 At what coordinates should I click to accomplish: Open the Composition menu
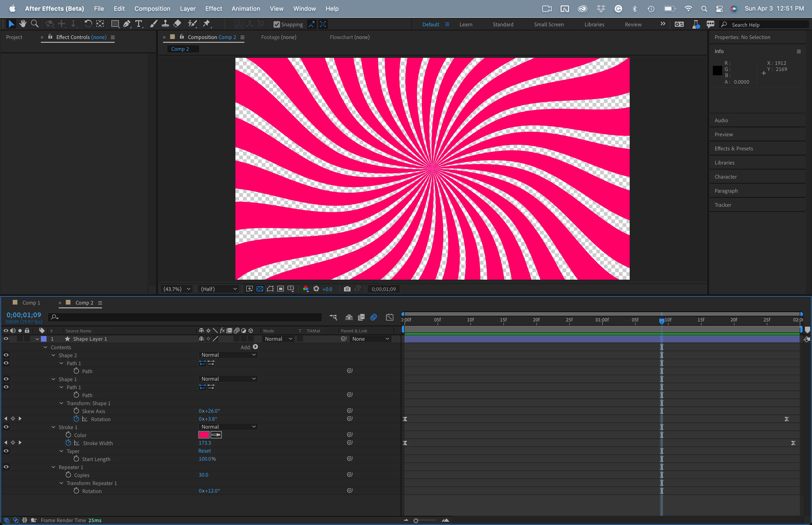tap(152, 8)
